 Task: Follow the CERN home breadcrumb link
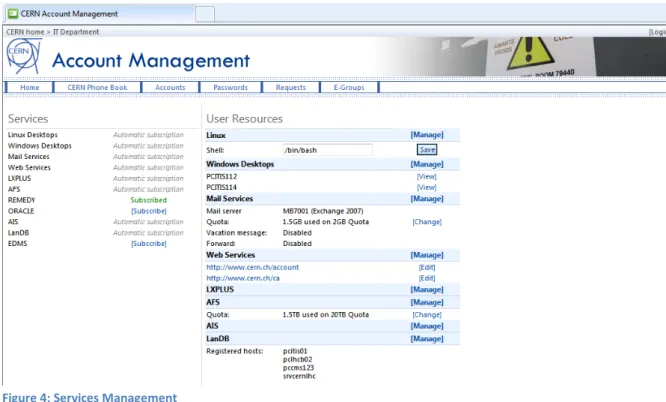pyautogui.click(x=25, y=32)
